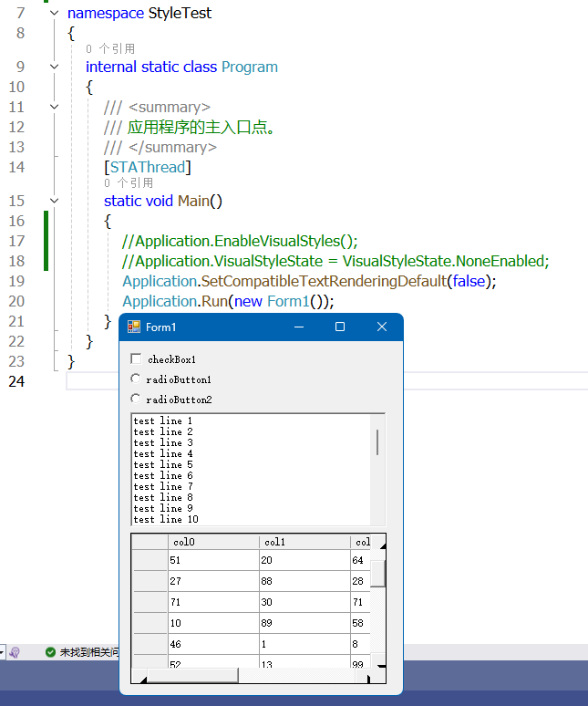Viewport: 588px width, 706px height.
Task: Select radioButton2 option
Action: pos(135,399)
